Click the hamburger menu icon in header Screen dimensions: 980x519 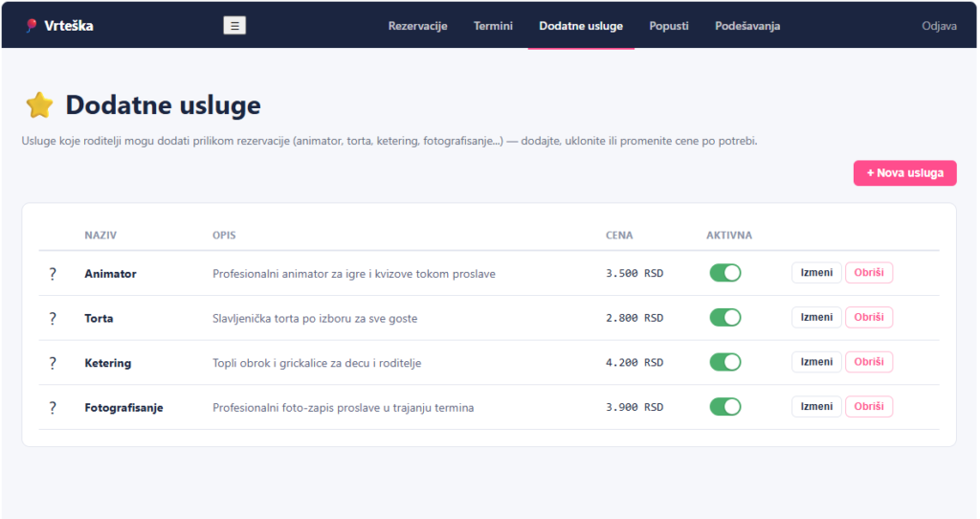click(234, 26)
